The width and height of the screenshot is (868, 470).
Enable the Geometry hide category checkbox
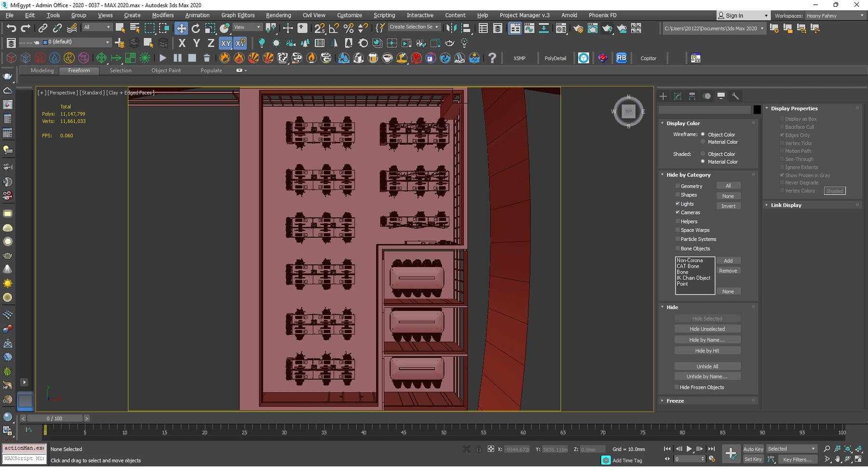(x=678, y=186)
